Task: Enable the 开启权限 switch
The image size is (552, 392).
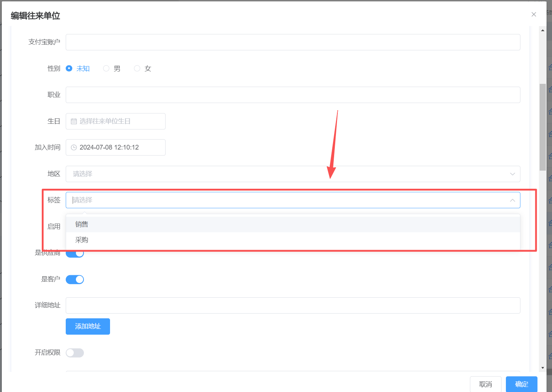Action: [x=75, y=353]
